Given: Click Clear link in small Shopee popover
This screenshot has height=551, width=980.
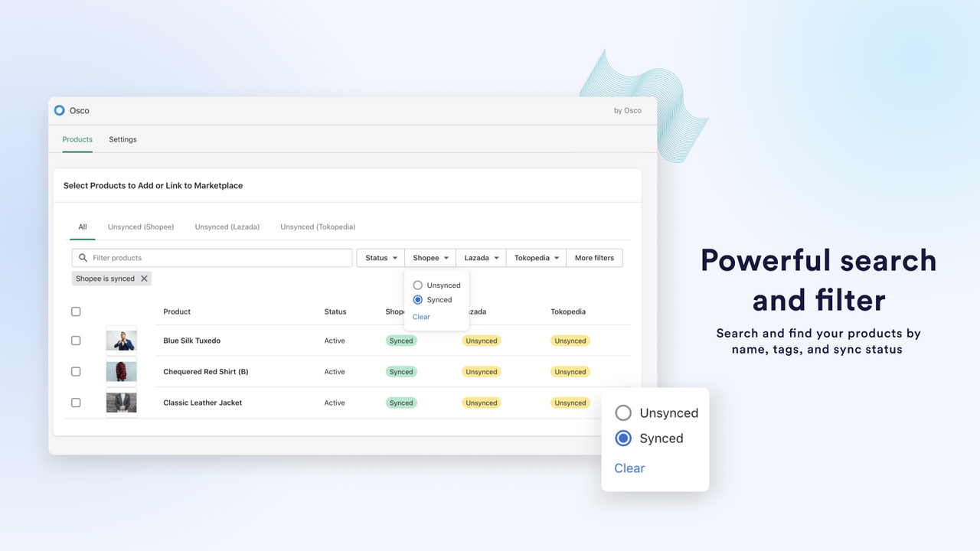Looking at the screenshot, I should pyautogui.click(x=421, y=317).
